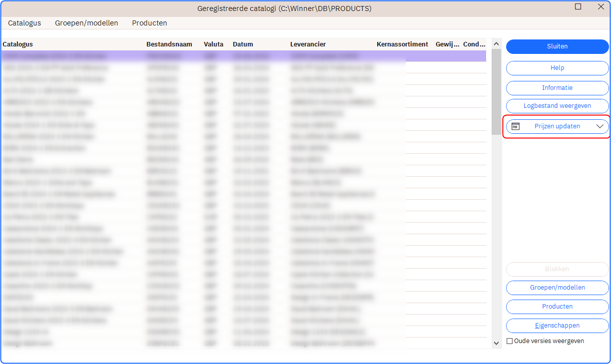Sort by the Catalogus column header

[18, 44]
